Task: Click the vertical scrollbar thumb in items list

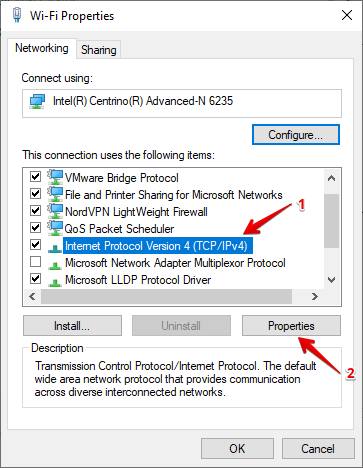Action: coord(331,221)
